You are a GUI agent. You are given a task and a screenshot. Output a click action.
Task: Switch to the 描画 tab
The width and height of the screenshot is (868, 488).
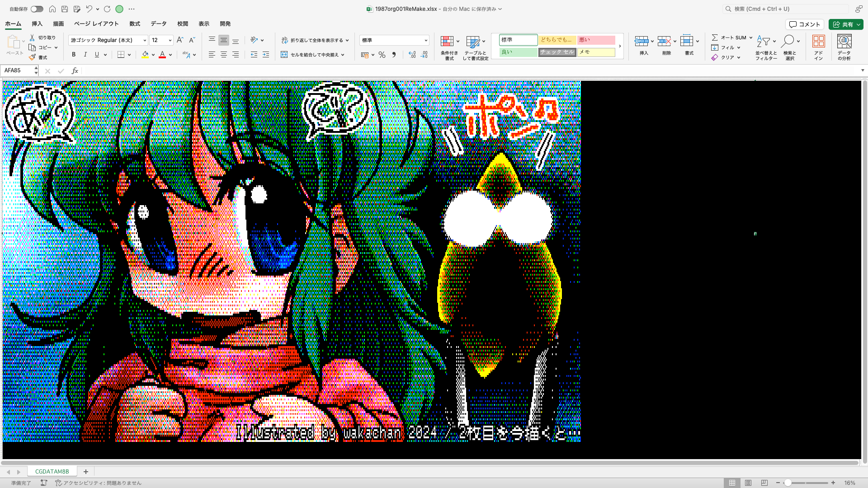[58, 24]
